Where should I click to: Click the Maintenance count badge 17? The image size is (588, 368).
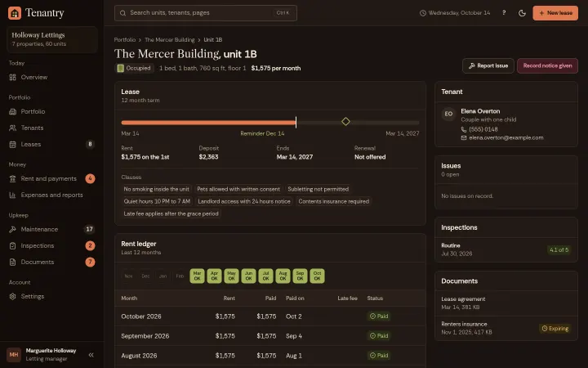pos(89,230)
